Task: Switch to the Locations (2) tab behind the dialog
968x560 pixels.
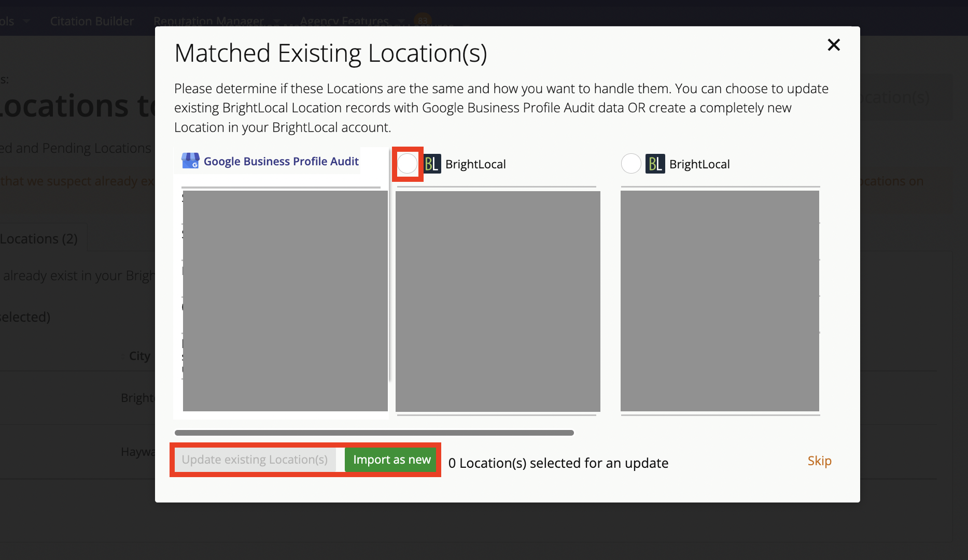Action: pos(39,239)
